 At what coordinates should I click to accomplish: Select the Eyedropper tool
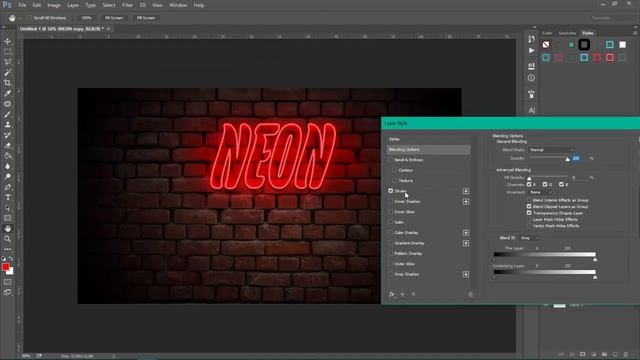click(x=8, y=93)
